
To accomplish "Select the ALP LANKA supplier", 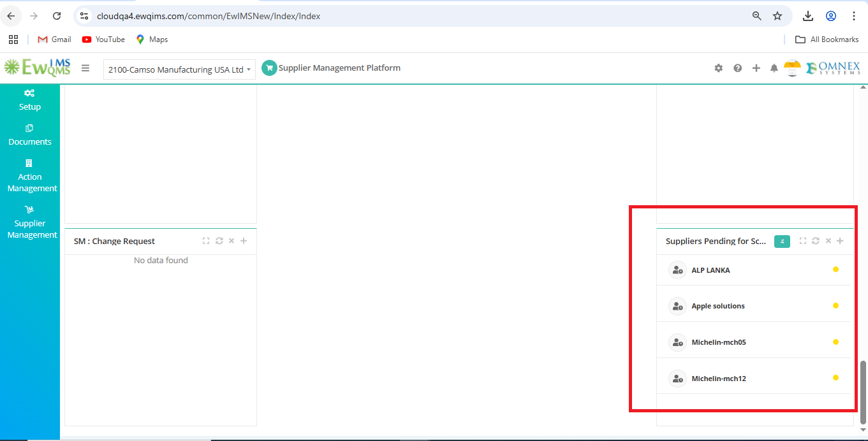I will click(710, 270).
